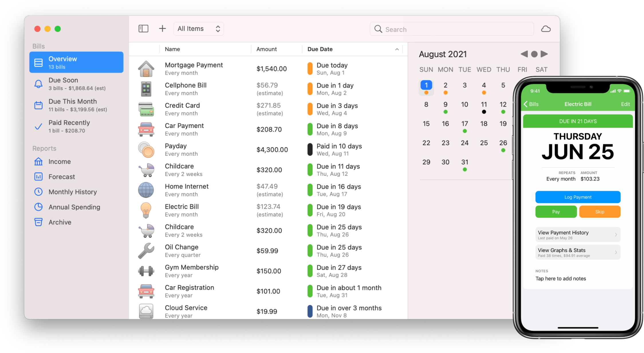Go to next month in calendar
Viewport: 644px width, 353px height.
pyautogui.click(x=544, y=54)
